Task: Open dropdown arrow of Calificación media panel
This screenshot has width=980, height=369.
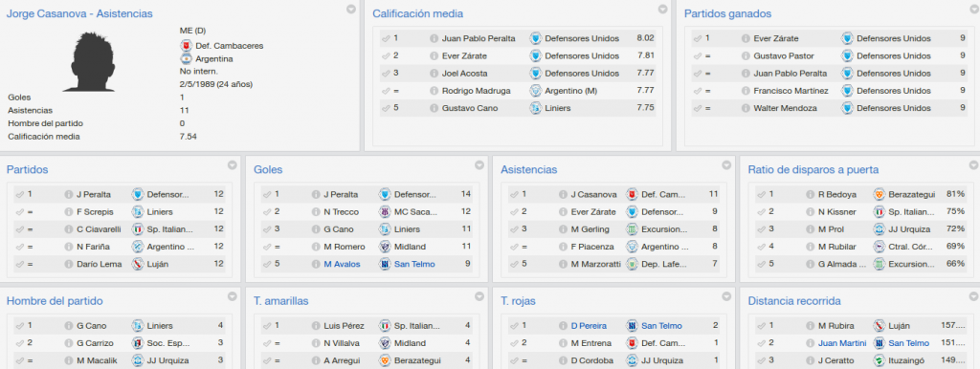Action: tap(663, 9)
